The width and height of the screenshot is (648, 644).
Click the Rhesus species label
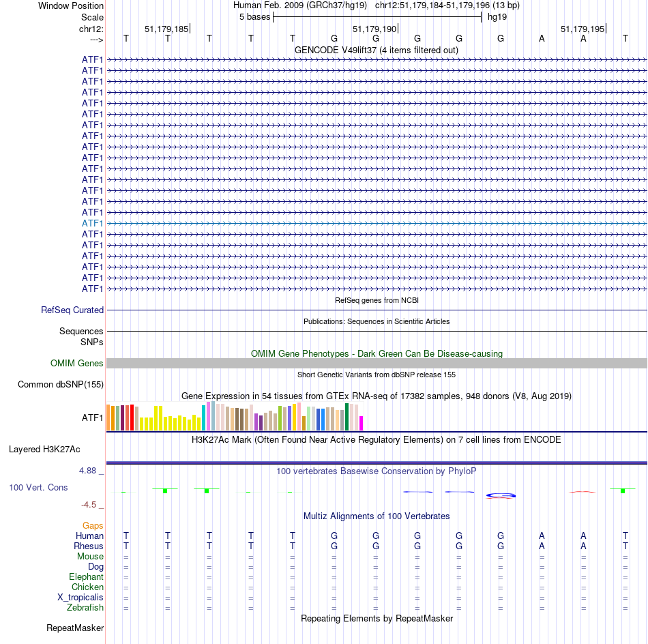click(89, 546)
